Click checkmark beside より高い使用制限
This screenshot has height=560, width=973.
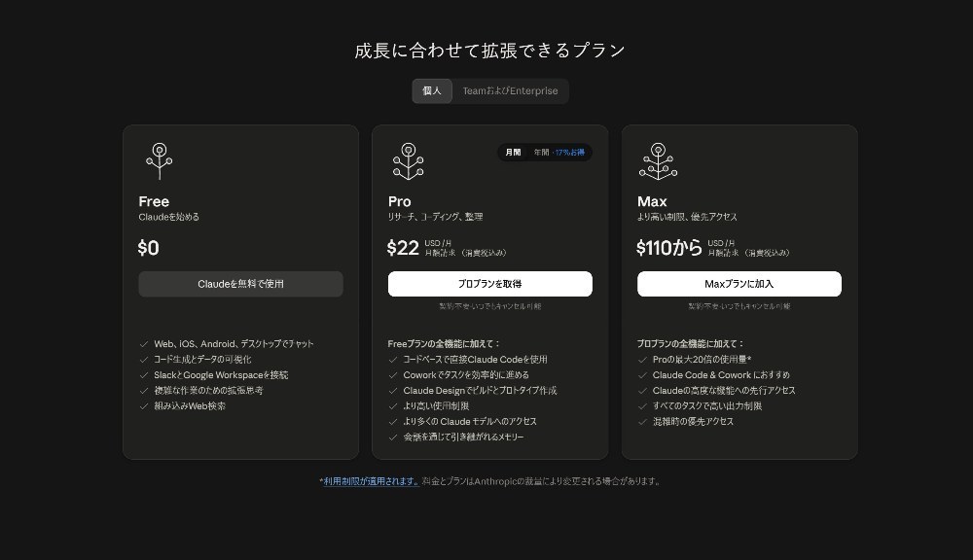point(393,406)
